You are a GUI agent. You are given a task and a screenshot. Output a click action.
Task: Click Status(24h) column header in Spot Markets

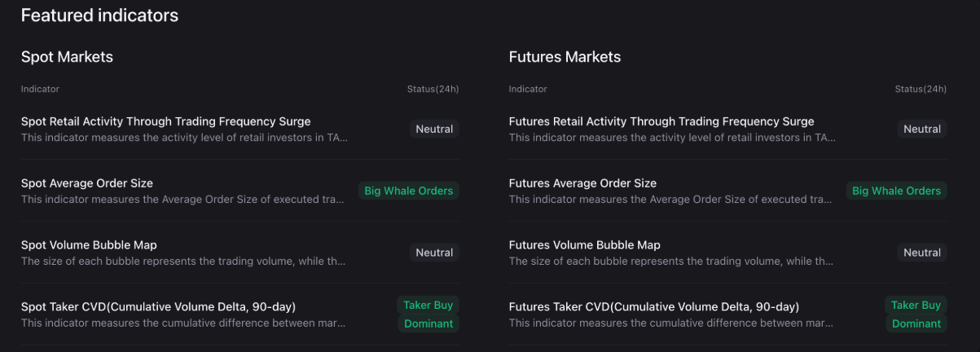point(433,89)
